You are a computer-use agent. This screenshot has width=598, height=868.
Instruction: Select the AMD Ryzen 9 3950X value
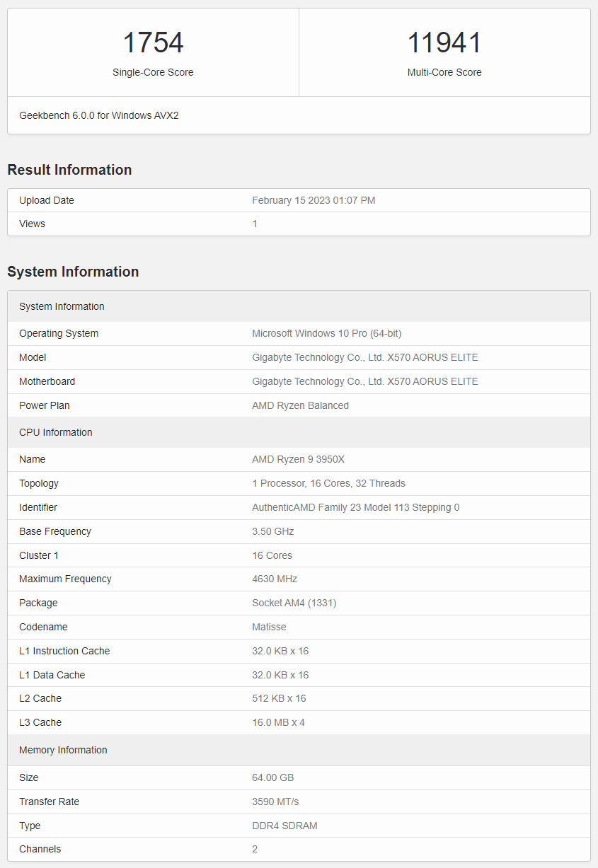point(299,459)
